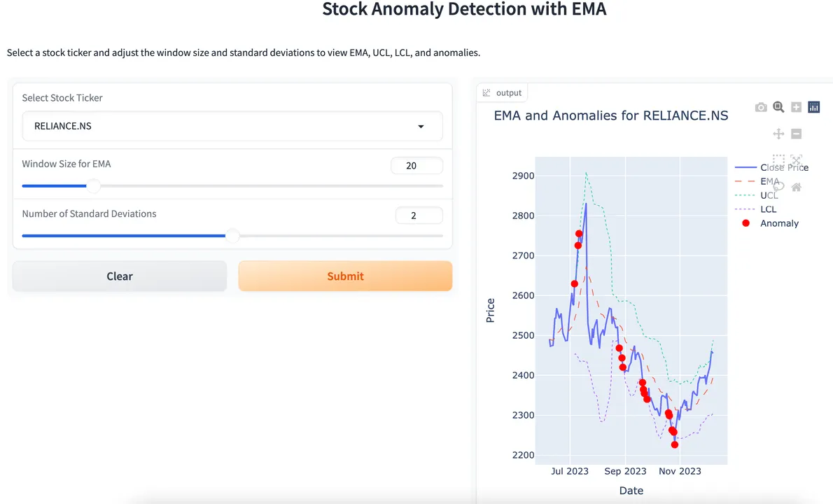Click the orange Submit button
This screenshot has width=833, height=504.
[345, 276]
